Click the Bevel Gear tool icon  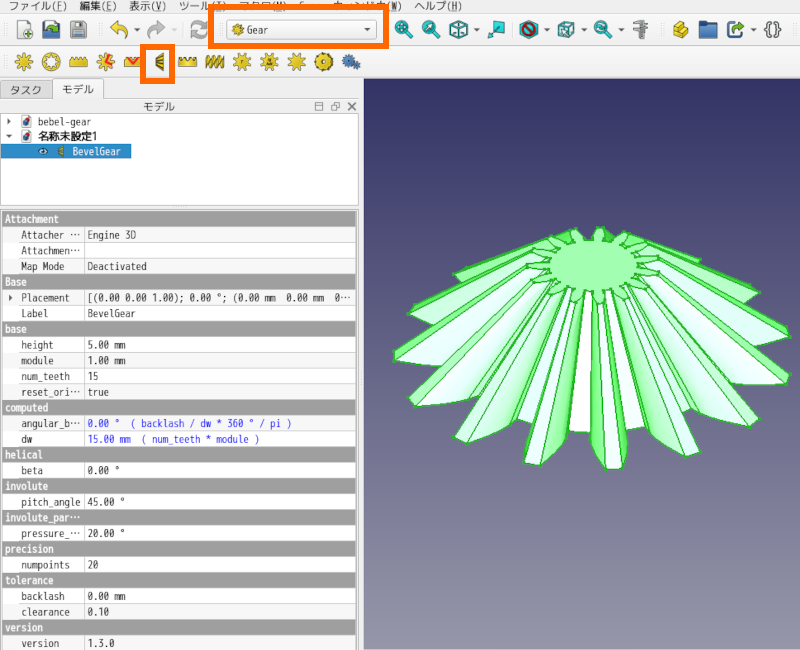pos(158,62)
